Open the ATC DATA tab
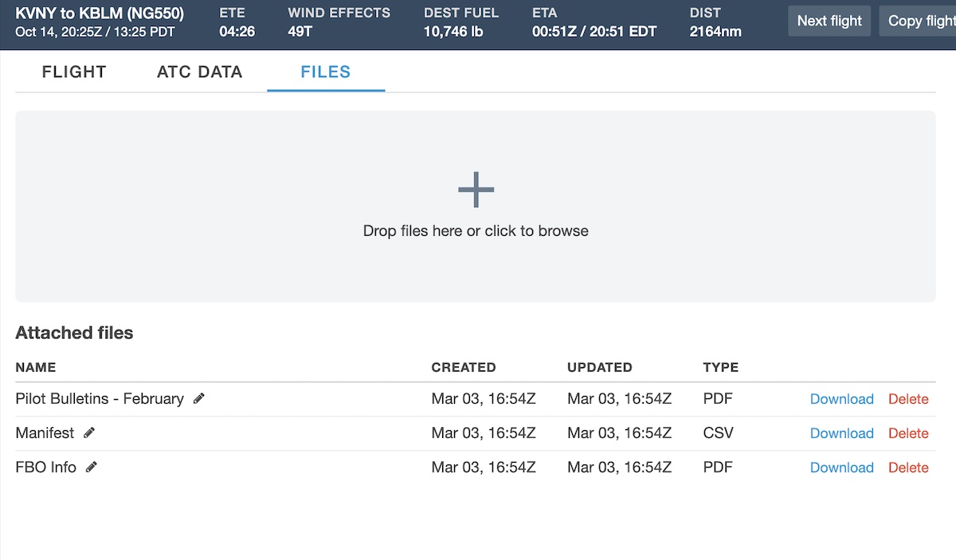This screenshot has height=560, width=956. pyautogui.click(x=199, y=72)
